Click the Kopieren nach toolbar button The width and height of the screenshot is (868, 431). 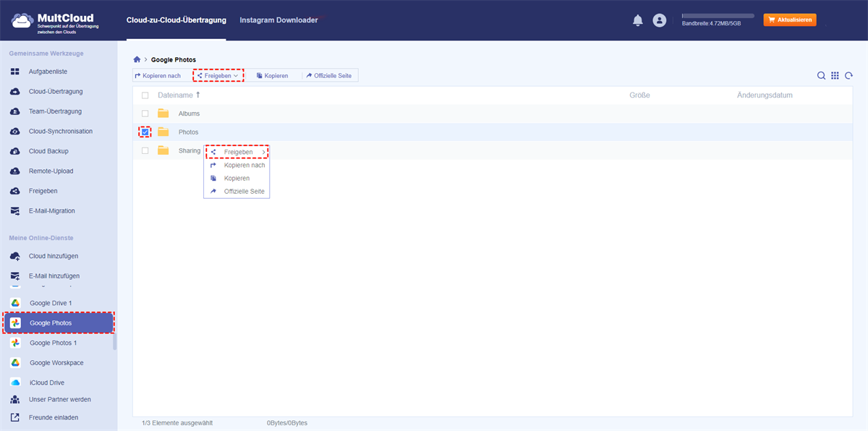pyautogui.click(x=158, y=75)
